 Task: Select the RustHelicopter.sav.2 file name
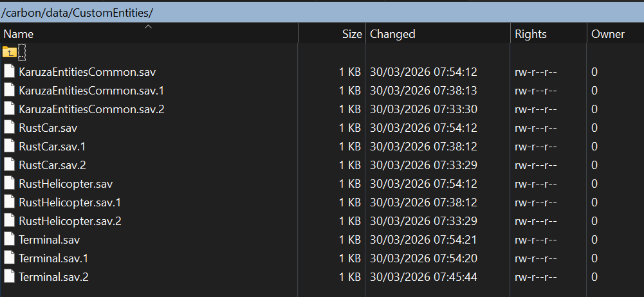pos(70,221)
